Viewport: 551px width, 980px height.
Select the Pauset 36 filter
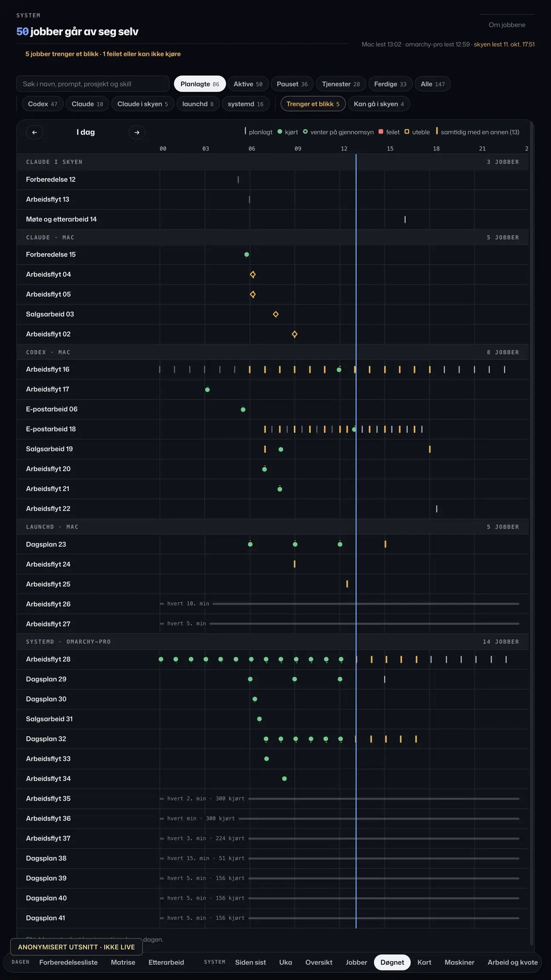[x=292, y=84]
